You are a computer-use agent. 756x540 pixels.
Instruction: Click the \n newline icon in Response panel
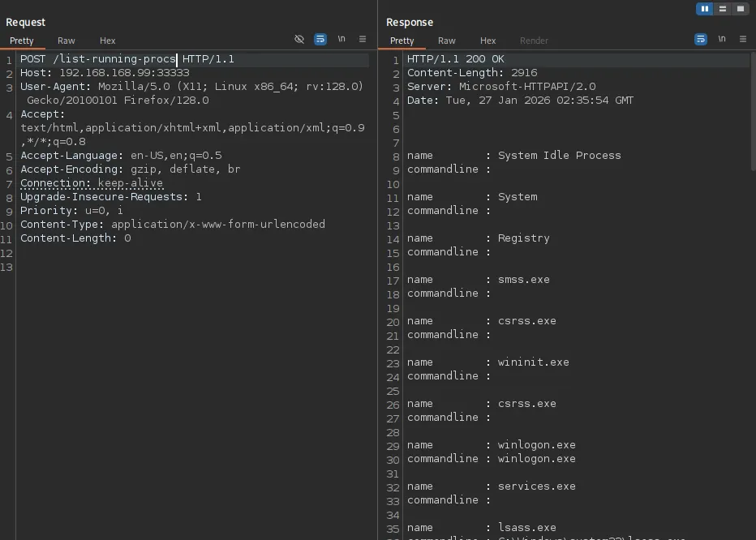[x=722, y=39]
